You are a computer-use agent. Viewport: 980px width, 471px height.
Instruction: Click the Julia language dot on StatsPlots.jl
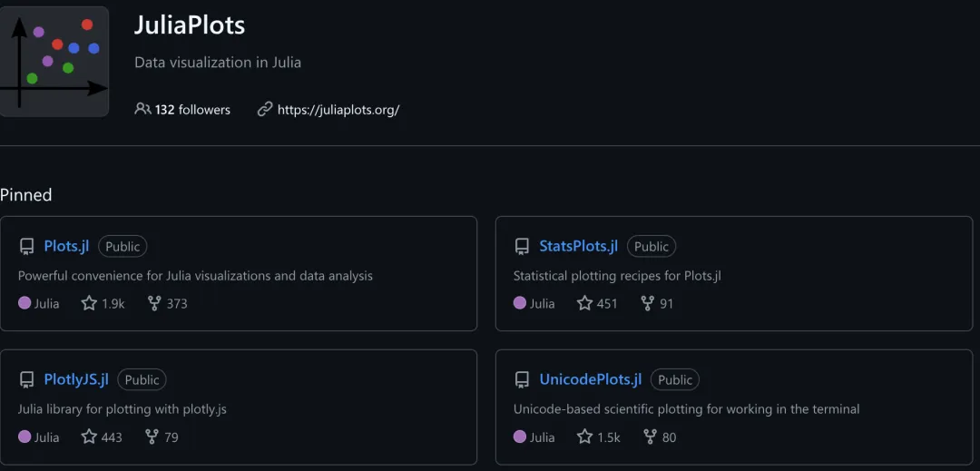coord(520,303)
